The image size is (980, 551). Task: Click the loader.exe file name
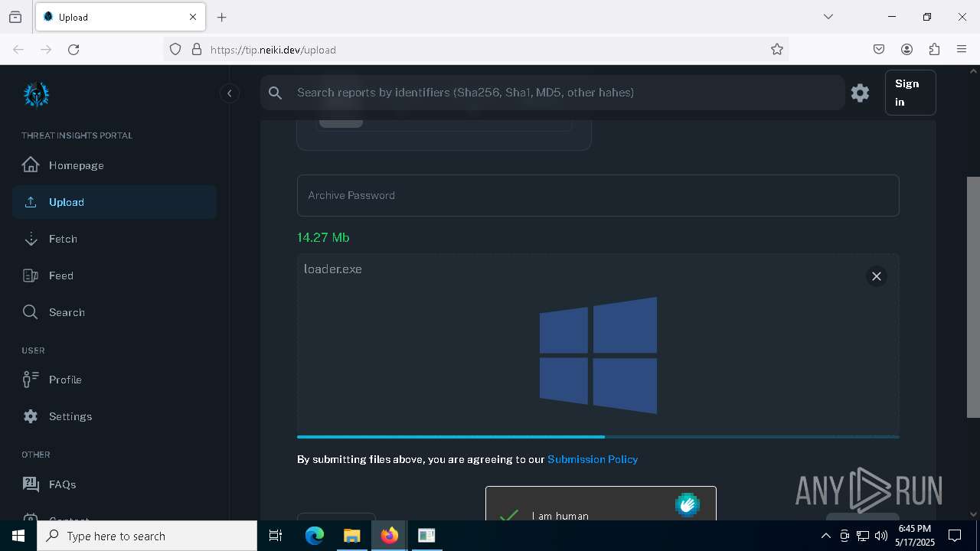pyautogui.click(x=333, y=269)
